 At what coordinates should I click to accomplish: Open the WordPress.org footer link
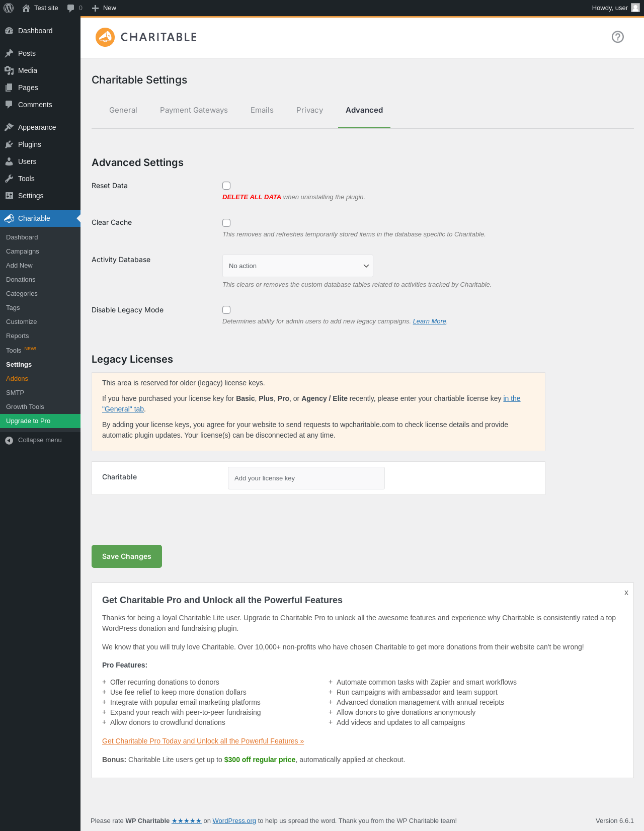coord(234,821)
